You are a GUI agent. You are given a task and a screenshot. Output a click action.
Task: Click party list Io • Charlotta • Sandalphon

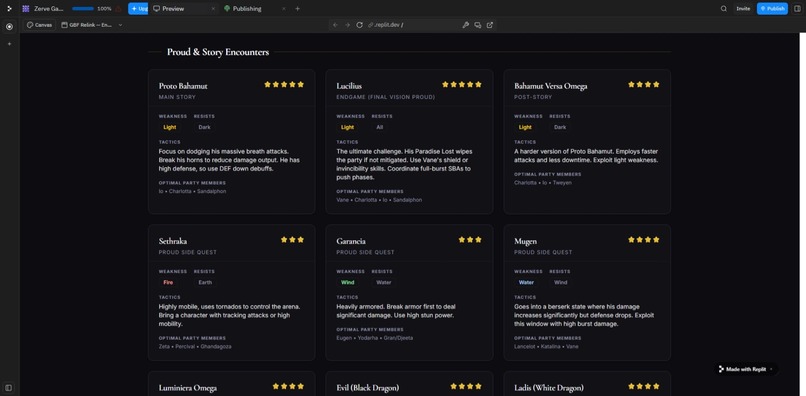192,191
